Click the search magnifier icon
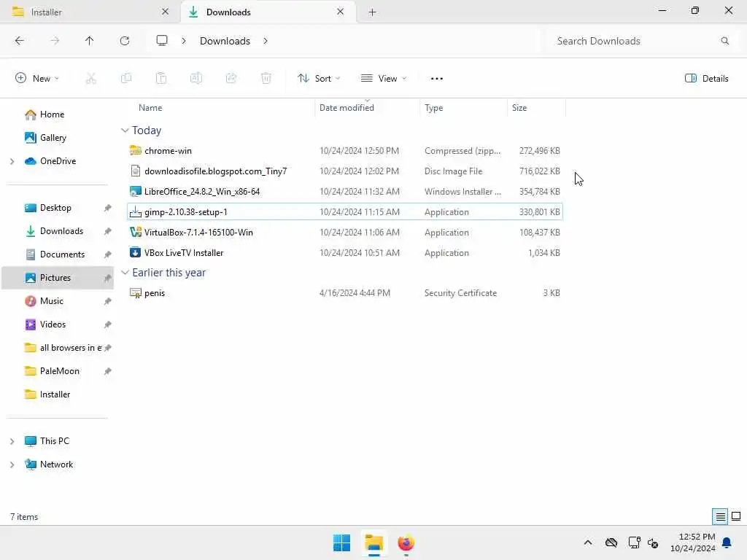The width and height of the screenshot is (747, 560). (724, 41)
